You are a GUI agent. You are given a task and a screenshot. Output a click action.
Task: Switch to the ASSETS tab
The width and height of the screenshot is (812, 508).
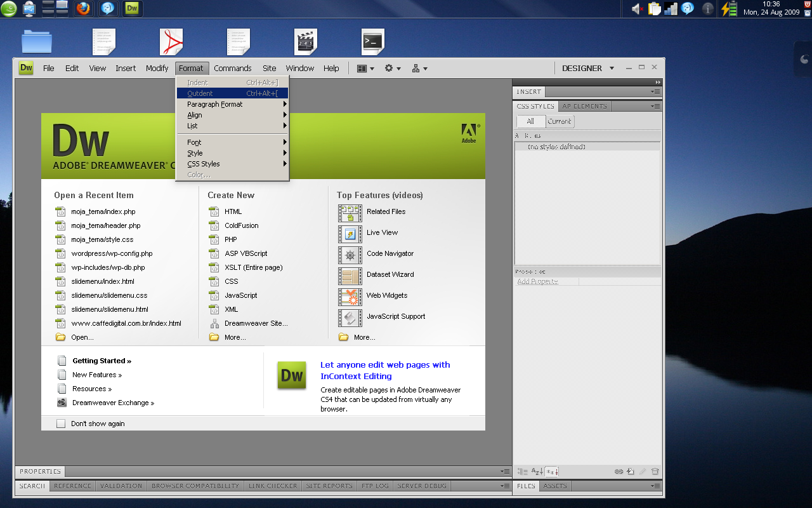[555, 486]
